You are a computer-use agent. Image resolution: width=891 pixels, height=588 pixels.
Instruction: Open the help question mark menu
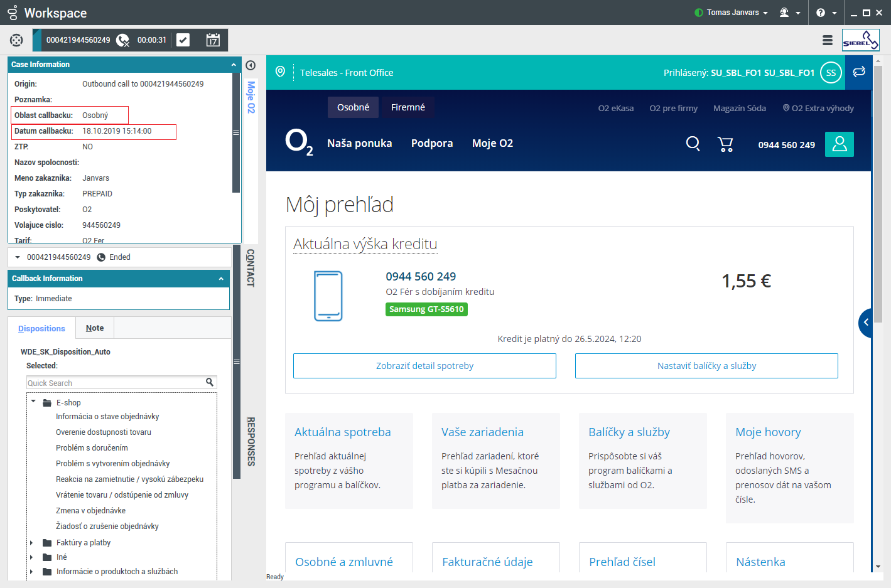821,13
